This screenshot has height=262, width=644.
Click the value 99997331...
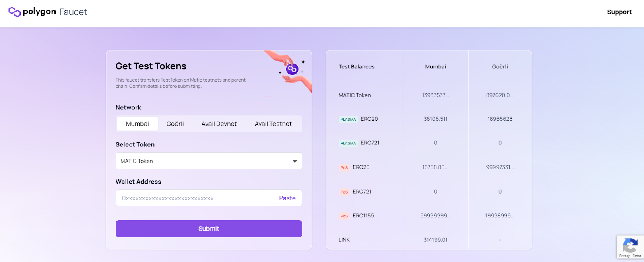pyautogui.click(x=500, y=167)
